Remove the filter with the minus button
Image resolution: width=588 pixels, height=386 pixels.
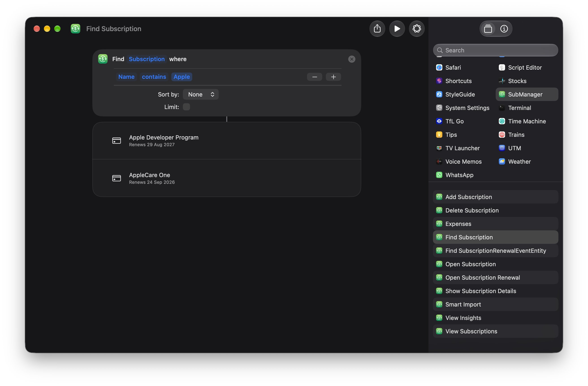click(315, 77)
